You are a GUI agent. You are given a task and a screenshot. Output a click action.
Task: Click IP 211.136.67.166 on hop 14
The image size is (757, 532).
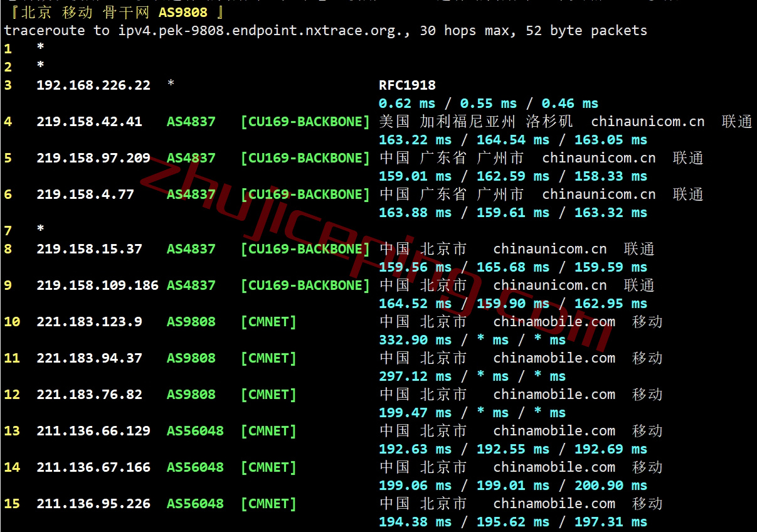tap(93, 467)
